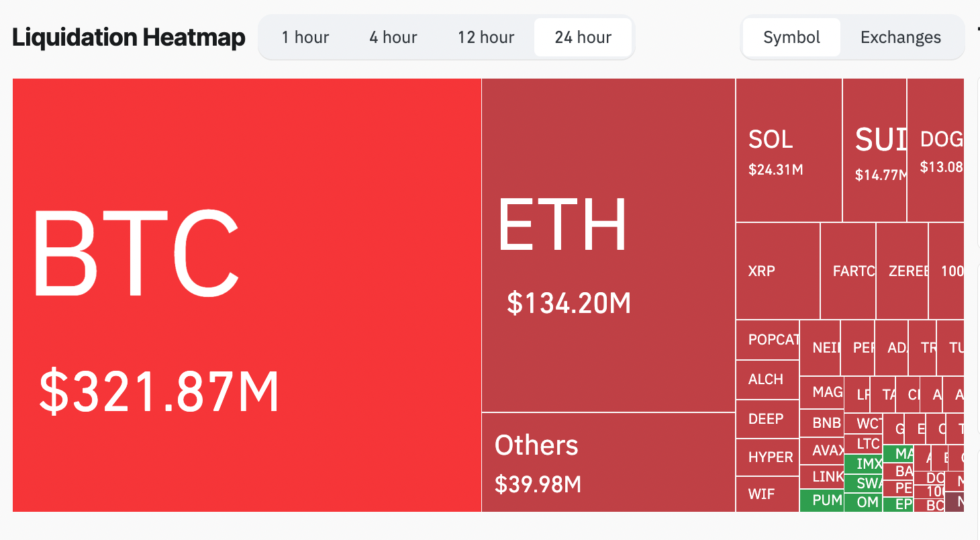Open the DEEP heatmap tile
This screenshot has width=980, height=540.
767,419
